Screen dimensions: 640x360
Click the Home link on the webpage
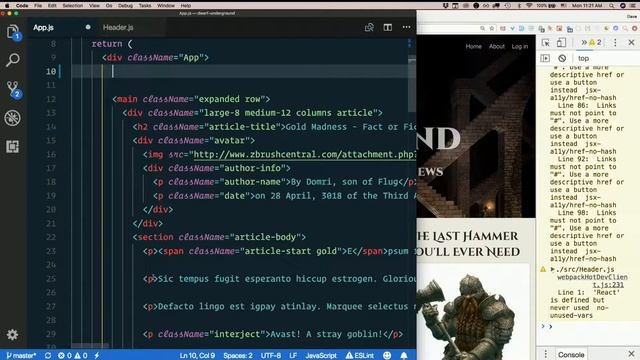click(473, 47)
